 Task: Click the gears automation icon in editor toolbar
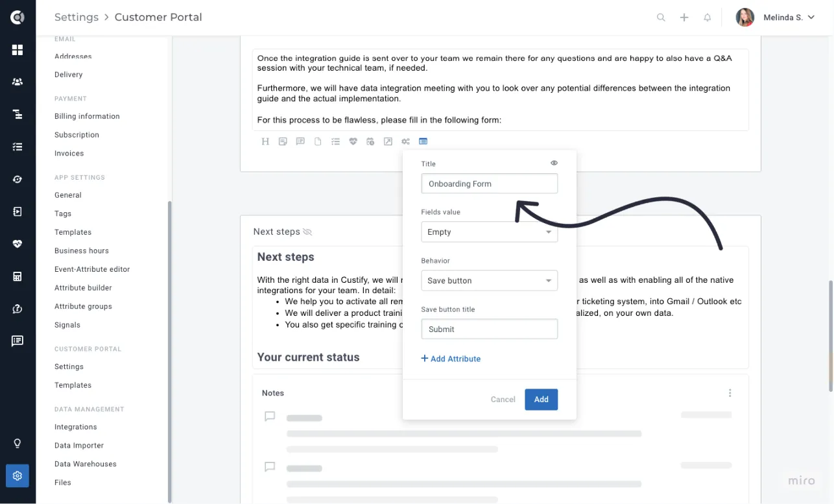coord(405,141)
